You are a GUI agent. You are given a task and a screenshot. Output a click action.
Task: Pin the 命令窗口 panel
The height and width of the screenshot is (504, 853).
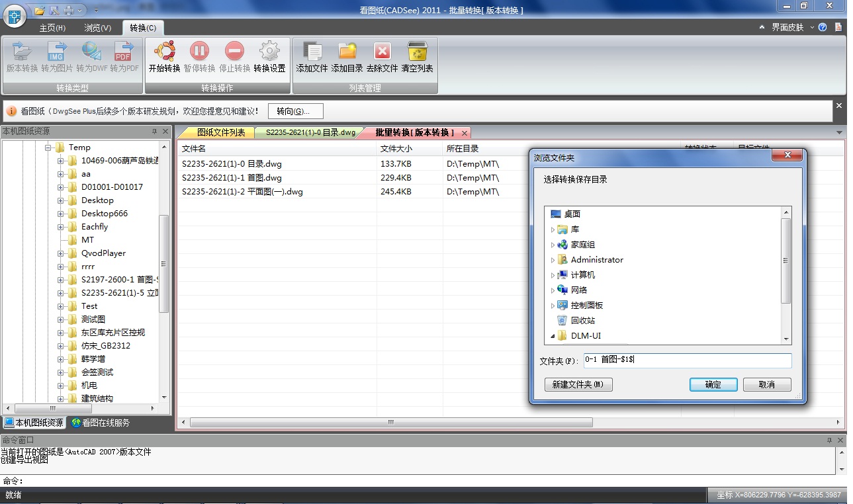coord(829,440)
